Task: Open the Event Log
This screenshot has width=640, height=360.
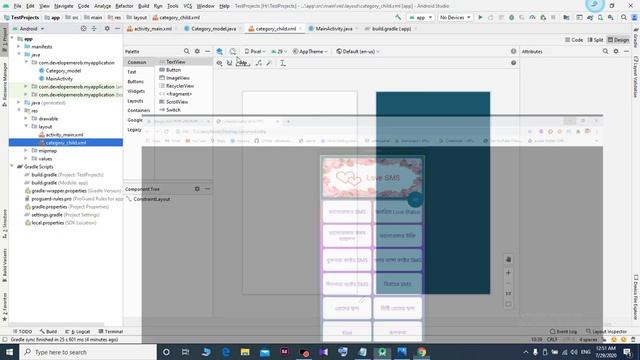Action: pyautogui.click(x=563, y=331)
